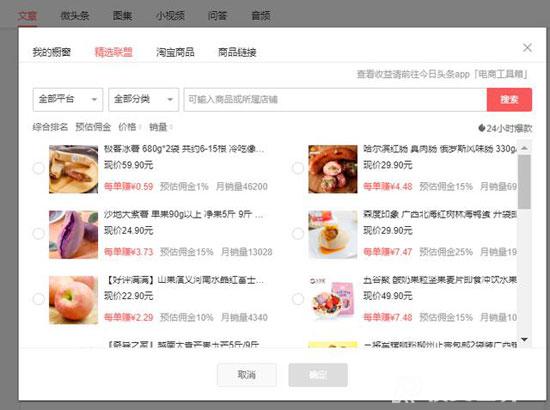Viewport: 550px width, 410px height.
Task: Switch to the 我的橱窗 tab
Action: point(52,52)
